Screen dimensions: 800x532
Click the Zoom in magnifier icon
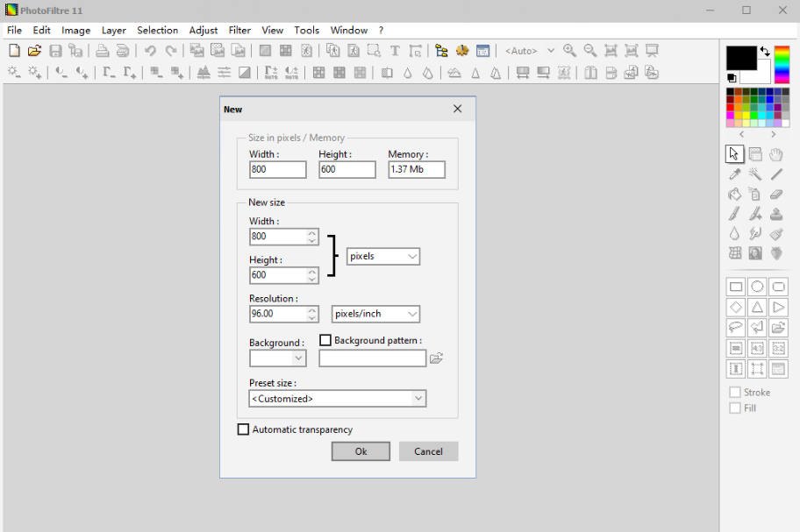click(570, 51)
